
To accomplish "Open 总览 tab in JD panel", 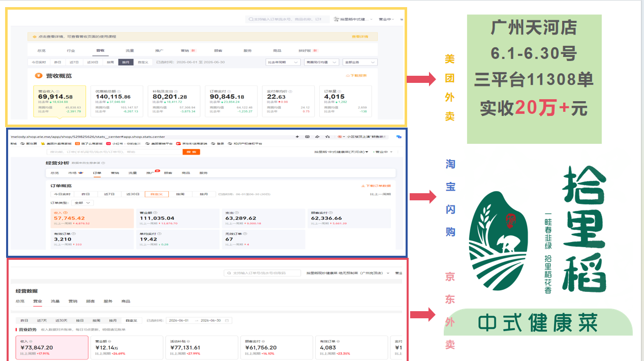I will (20, 302).
